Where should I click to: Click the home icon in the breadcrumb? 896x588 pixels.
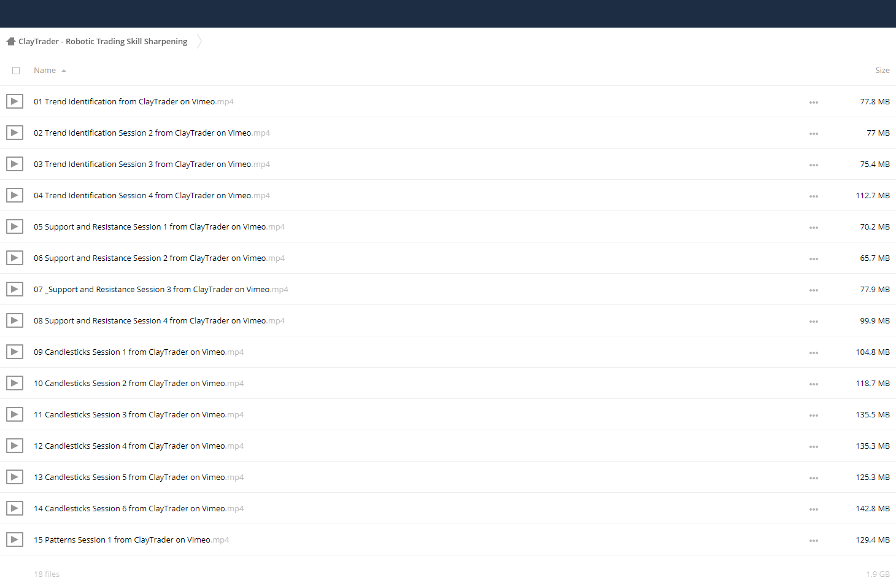click(11, 41)
